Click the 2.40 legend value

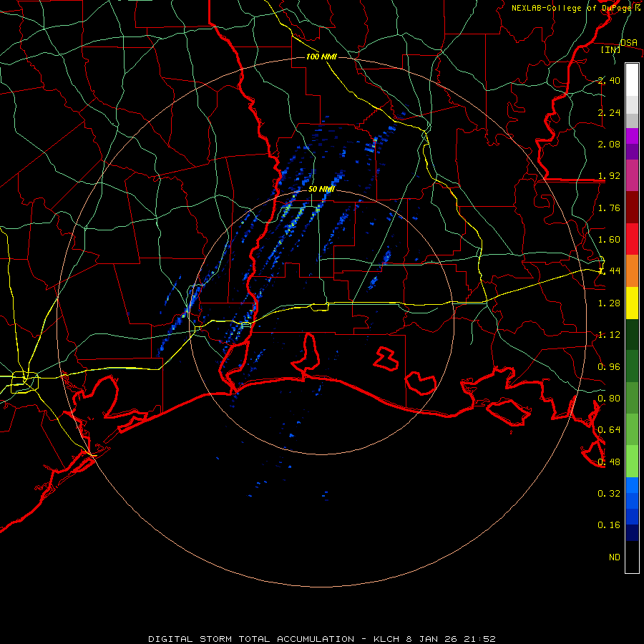pos(609,80)
